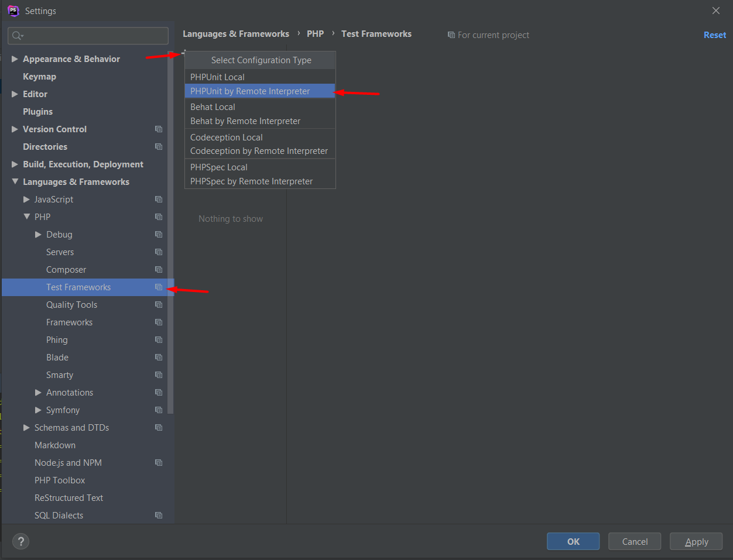The width and height of the screenshot is (733, 560).
Task: Click project-level icon next to Version Control
Action: (x=159, y=129)
